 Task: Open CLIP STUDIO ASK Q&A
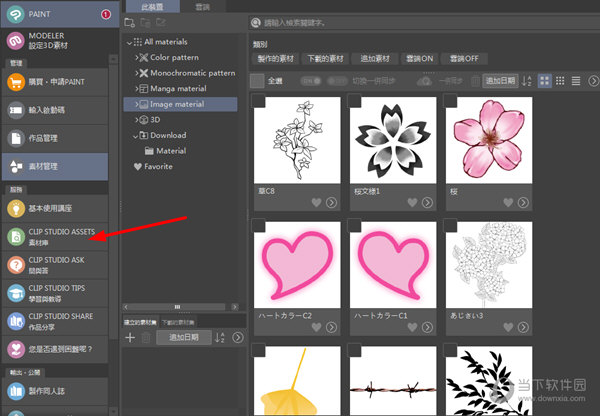coord(55,265)
